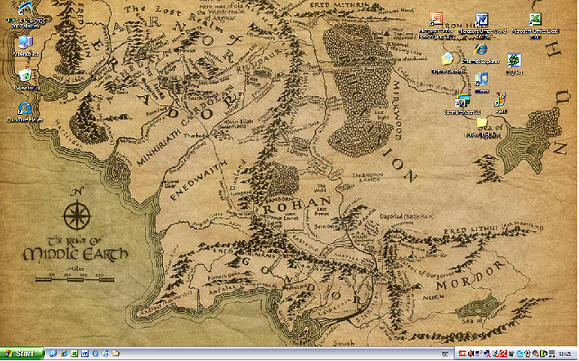Click the taskbar clock in system tray

(565, 354)
